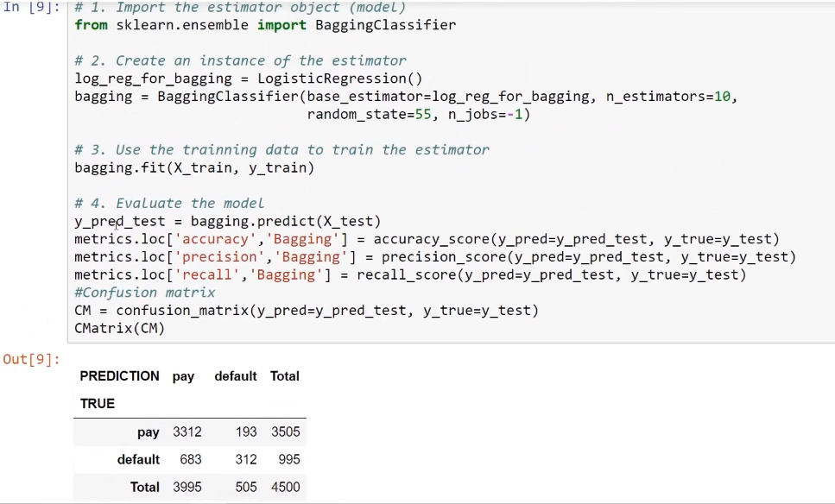The width and height of the screenshot is (835, 504).
Task: Click the 'default' column header in table
Action: [236, 376]
